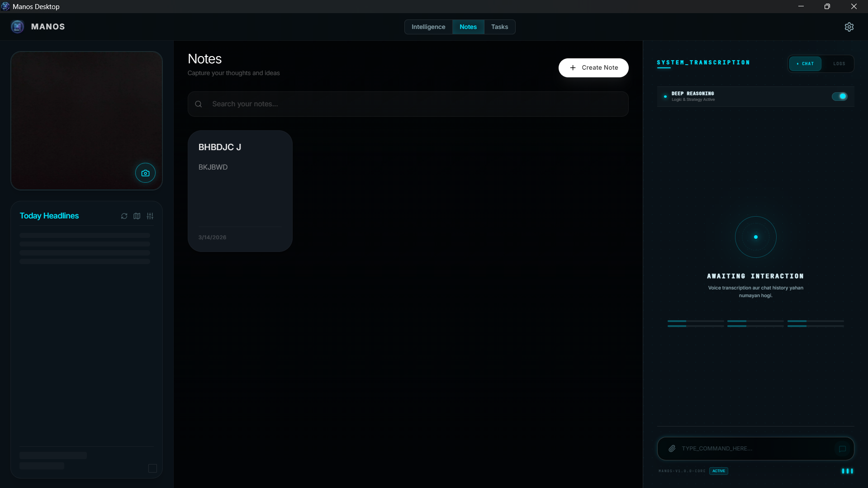This screenshot has height=488, width=868.
Task: Switch to the Intelligence tab
Action: tap(428, 27)
